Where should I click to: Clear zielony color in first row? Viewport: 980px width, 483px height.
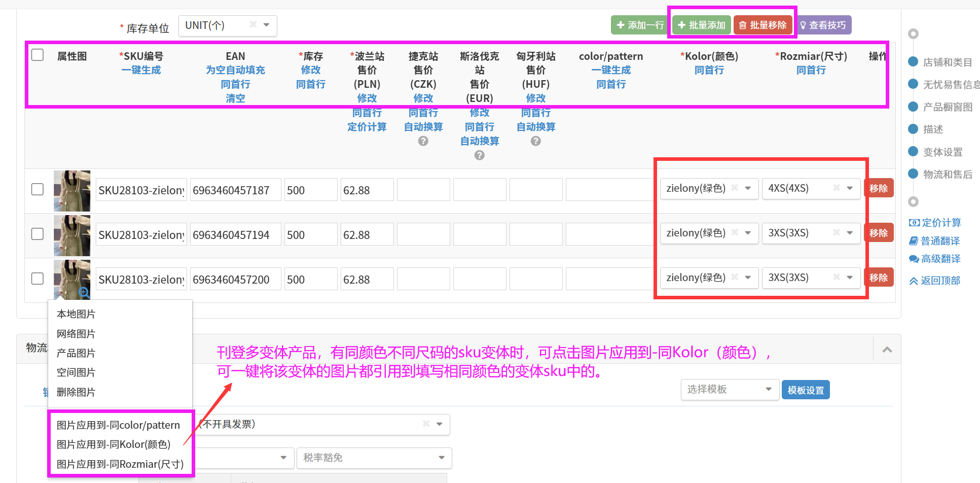(735, 188)
